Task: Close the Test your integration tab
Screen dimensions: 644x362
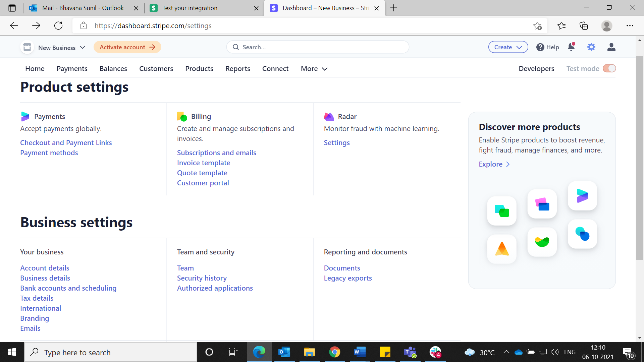Action: point(256,8)
